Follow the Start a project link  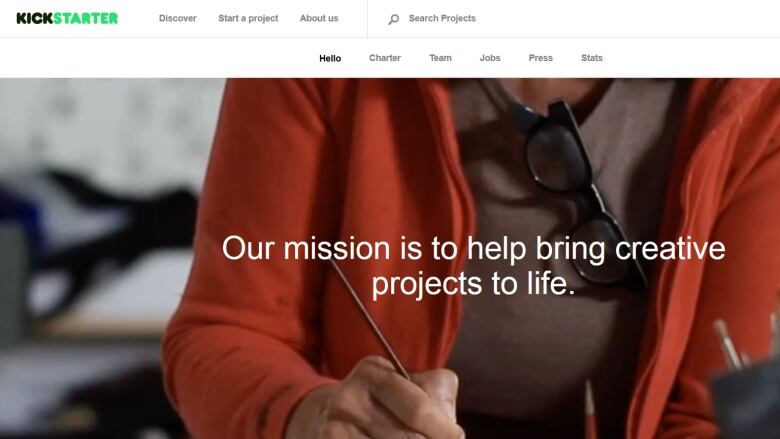coord(248,18)
